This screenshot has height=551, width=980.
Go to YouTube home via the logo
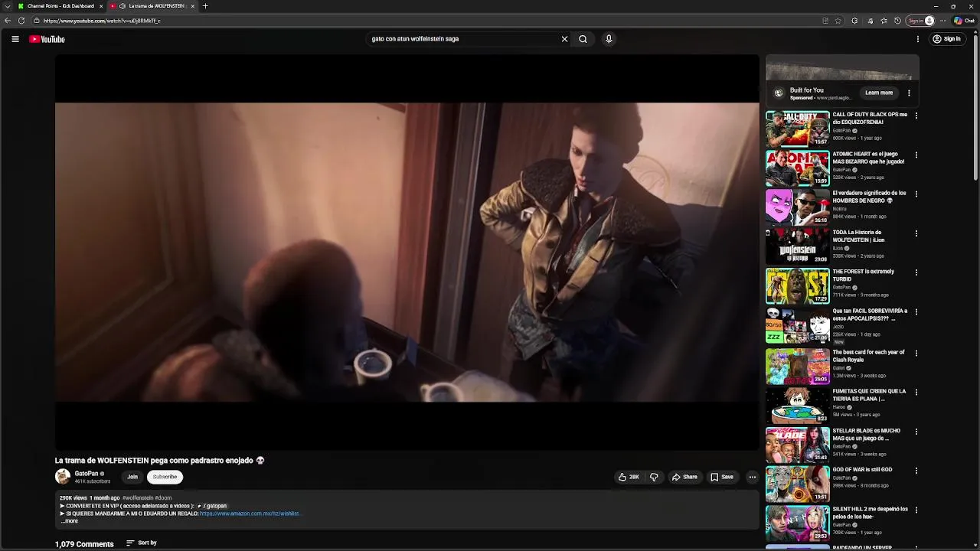(x=47, y=39)
